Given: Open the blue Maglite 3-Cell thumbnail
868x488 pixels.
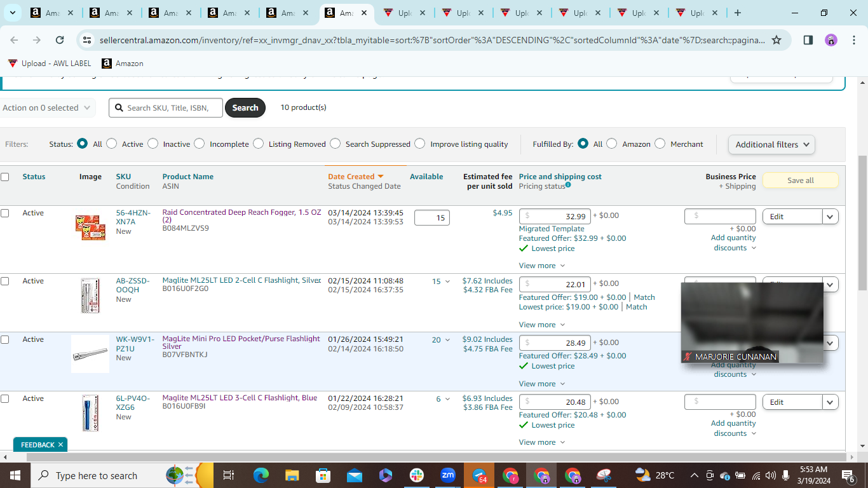Looking at the screenshot, I should 90,413.
